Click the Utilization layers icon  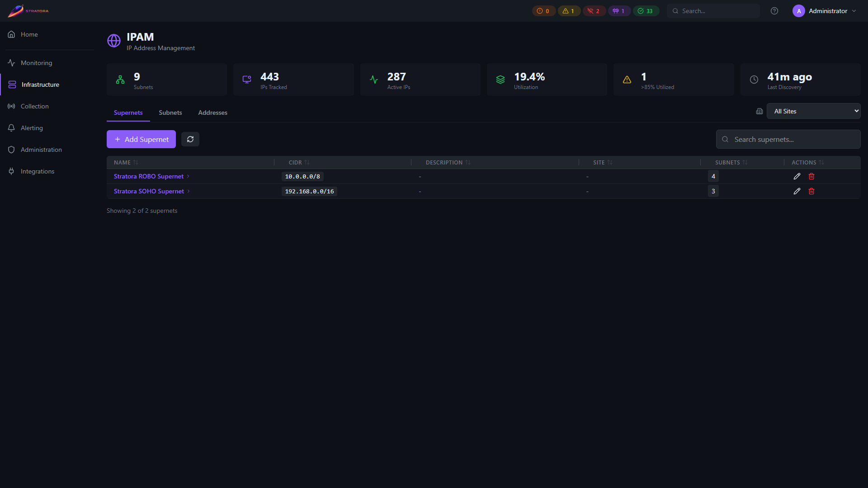[x=500, y=80]
